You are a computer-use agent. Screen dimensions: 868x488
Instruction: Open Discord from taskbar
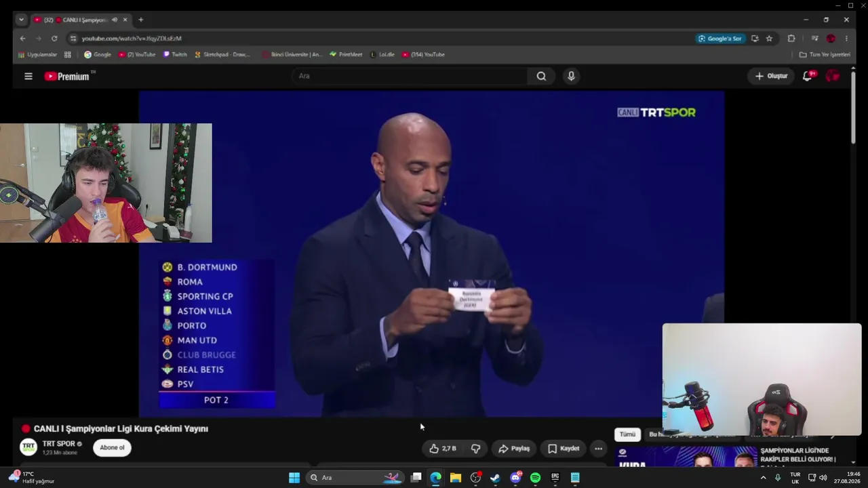click(x=515, y=478)
